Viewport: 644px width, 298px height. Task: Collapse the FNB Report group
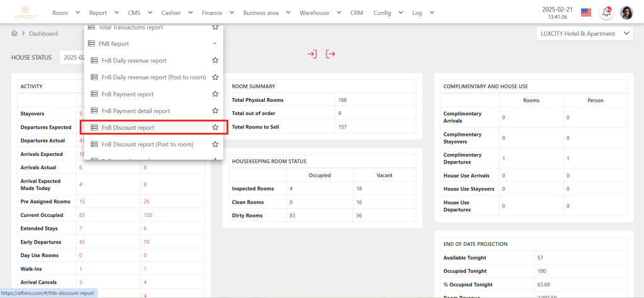[x=215, y=44]
